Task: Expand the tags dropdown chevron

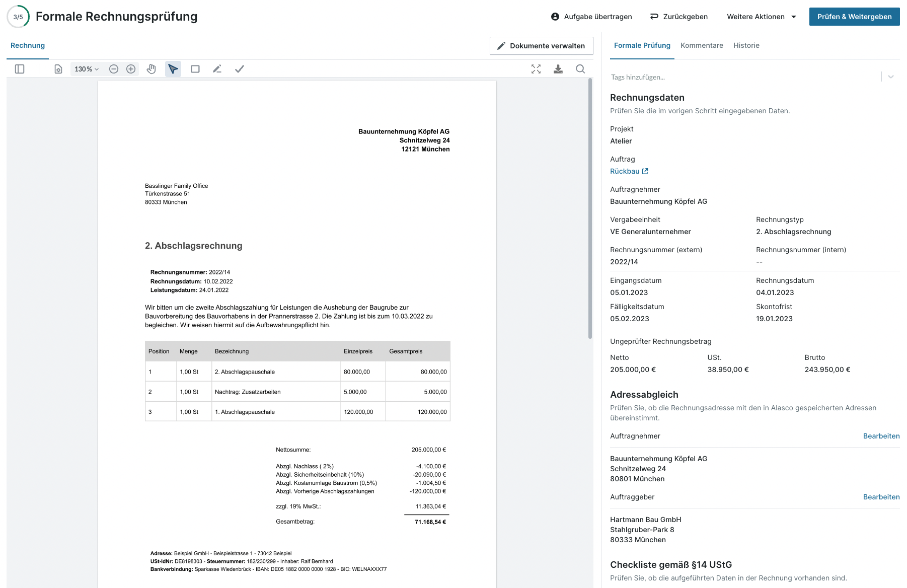Action: tap(891, 77)
